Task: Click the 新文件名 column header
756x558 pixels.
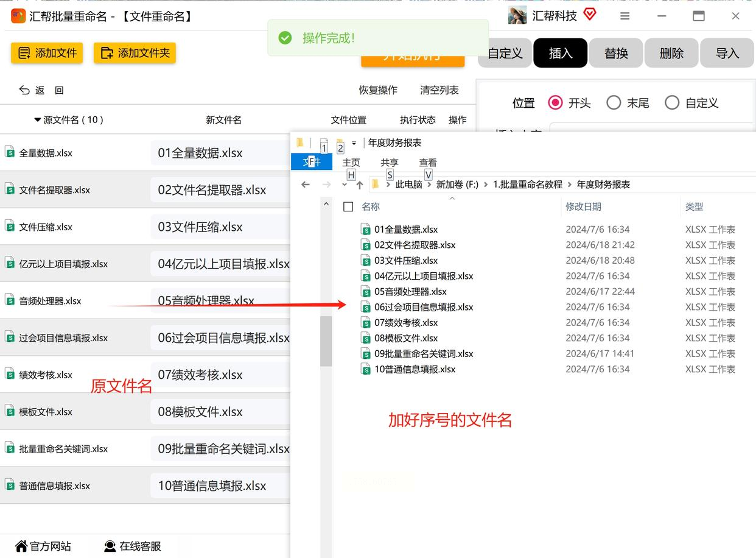Action: pos(224,120)
